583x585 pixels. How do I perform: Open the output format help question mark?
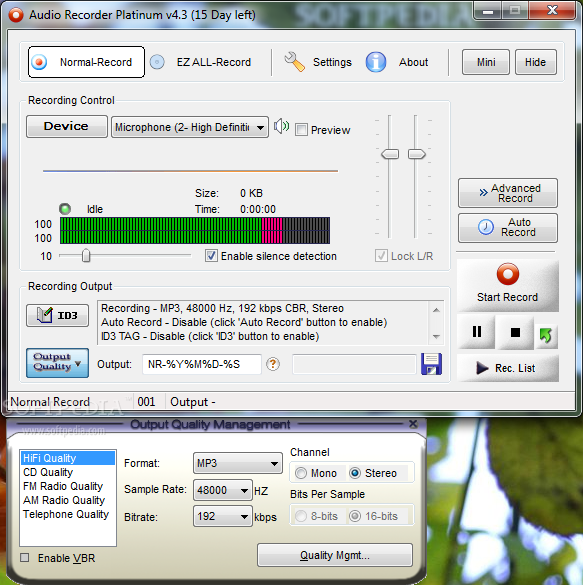click(273, 364)
